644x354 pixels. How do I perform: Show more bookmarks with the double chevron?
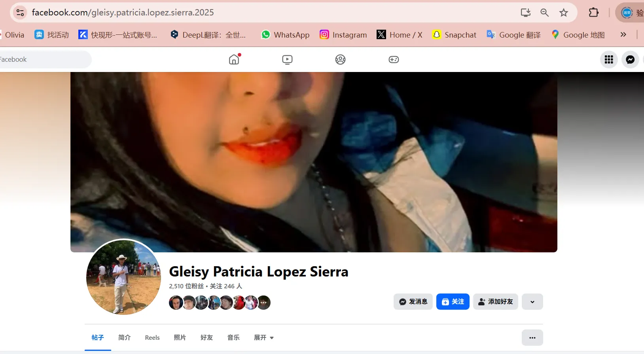coord(623,35)
